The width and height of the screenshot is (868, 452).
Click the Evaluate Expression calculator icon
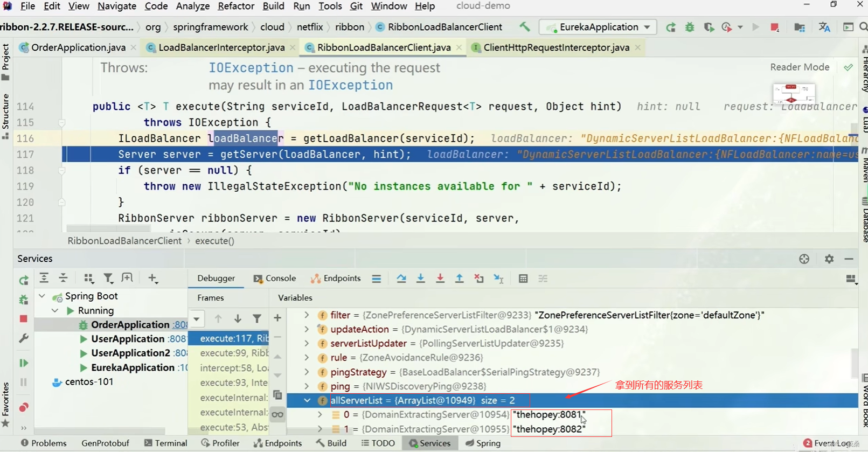click(523, 279)
